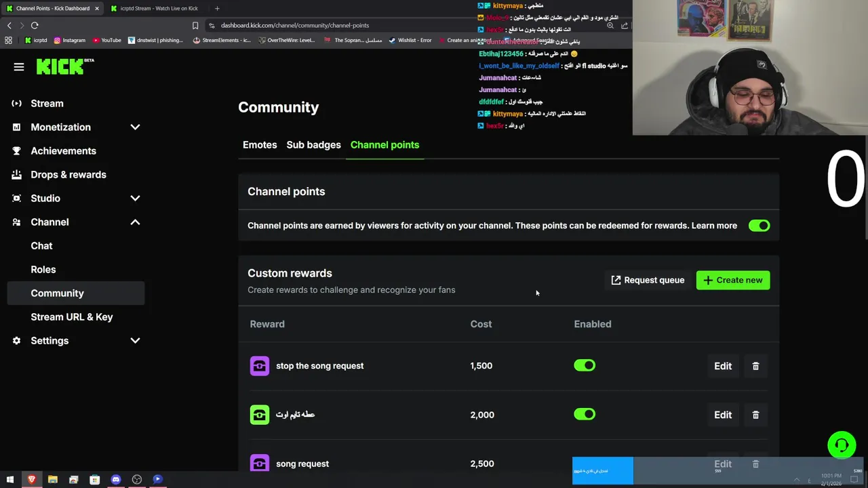
Task: Click the green عطه تايم اوت reward icon
Action: click(260, 415)
